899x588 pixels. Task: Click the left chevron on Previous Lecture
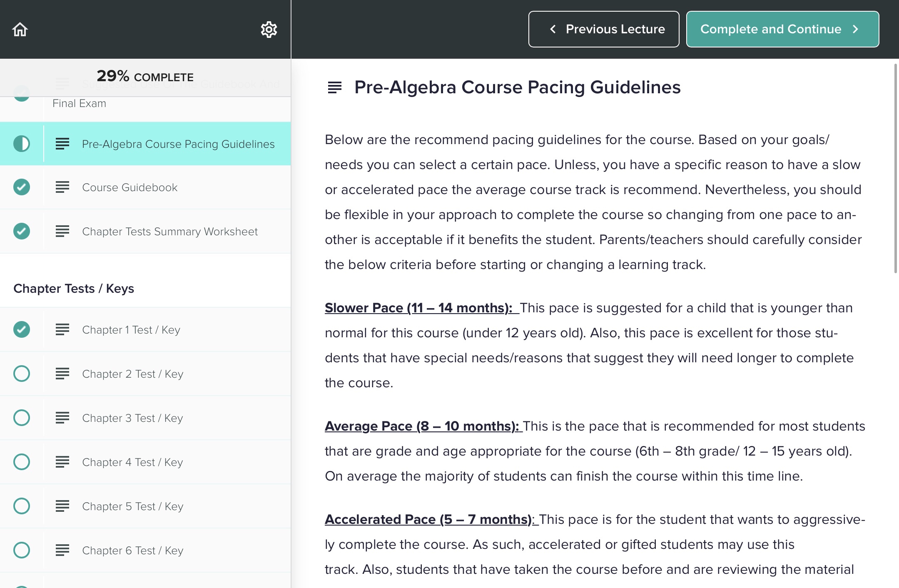click(553, 29)
